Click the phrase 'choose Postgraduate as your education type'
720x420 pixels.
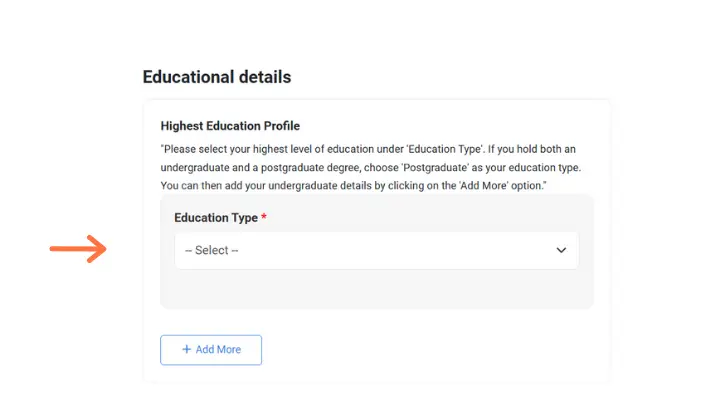tap(472, 168)
